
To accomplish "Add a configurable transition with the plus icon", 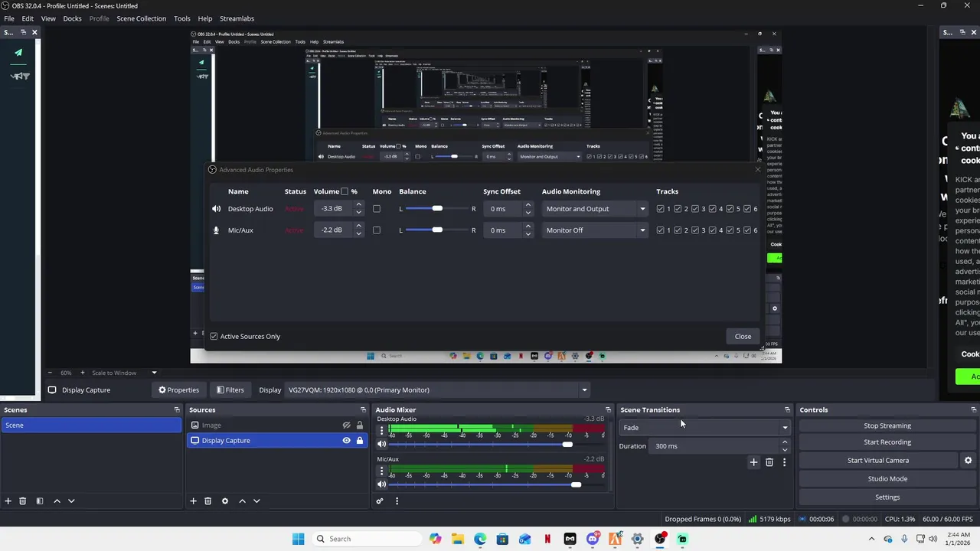I will (753, 462).
